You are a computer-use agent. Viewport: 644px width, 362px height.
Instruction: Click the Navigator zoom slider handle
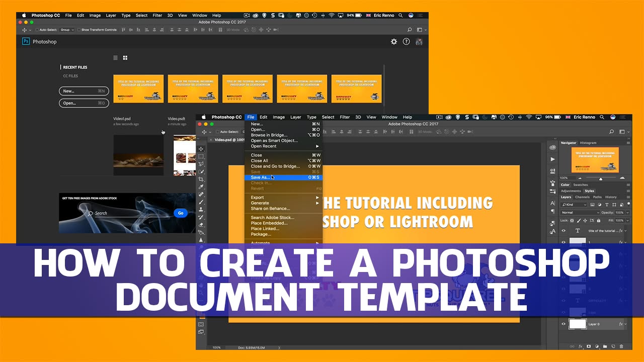point(601,178)
